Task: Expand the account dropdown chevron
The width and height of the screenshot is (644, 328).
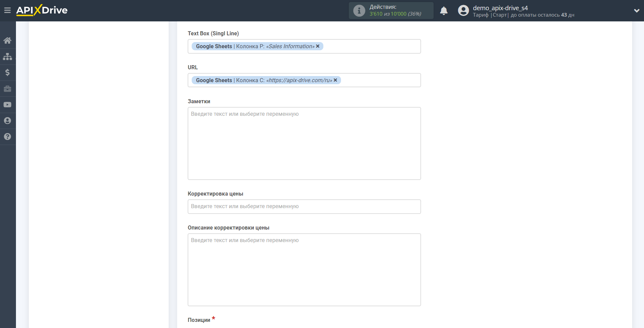Action: point(637,11)
